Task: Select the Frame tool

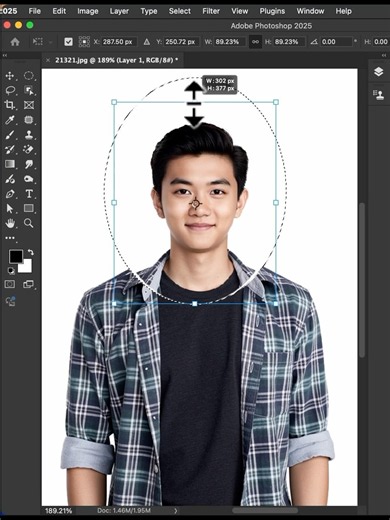Action: click(x=29, y=105)
